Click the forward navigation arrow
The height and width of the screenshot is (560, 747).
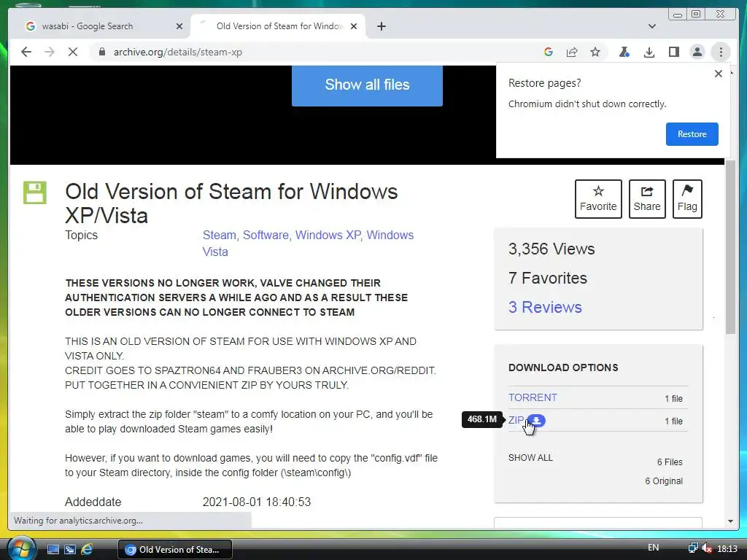[x=50, y=52]
